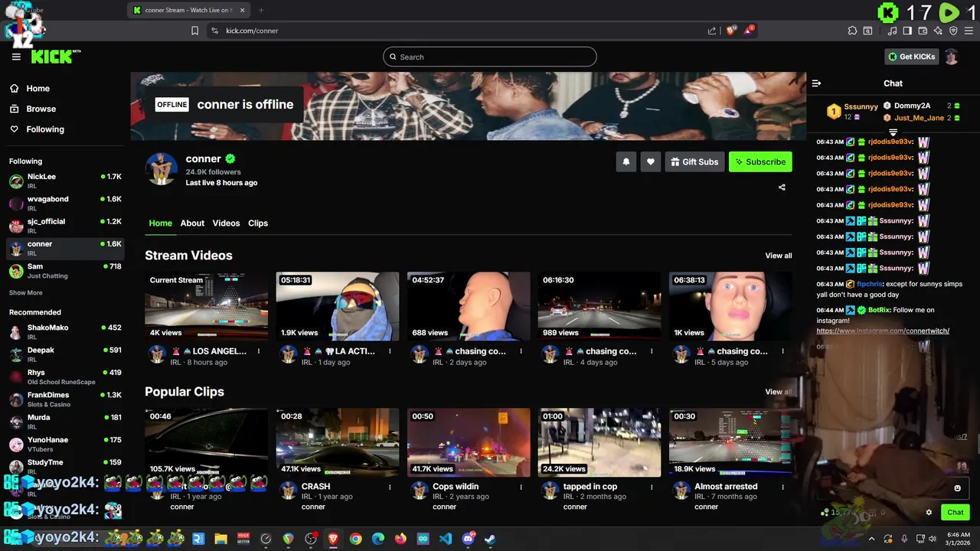
Task: Open the media playlist music-note icon
Action: pos(892,31)
